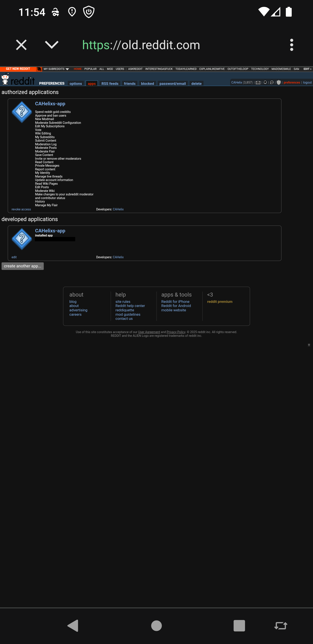Click the create another app... button
The height and width of the screenshot is (644, 313).
point(22,266)
